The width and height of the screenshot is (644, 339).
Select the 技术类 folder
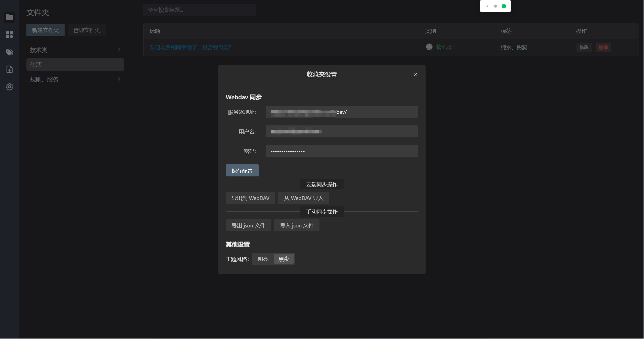[75, 50]
